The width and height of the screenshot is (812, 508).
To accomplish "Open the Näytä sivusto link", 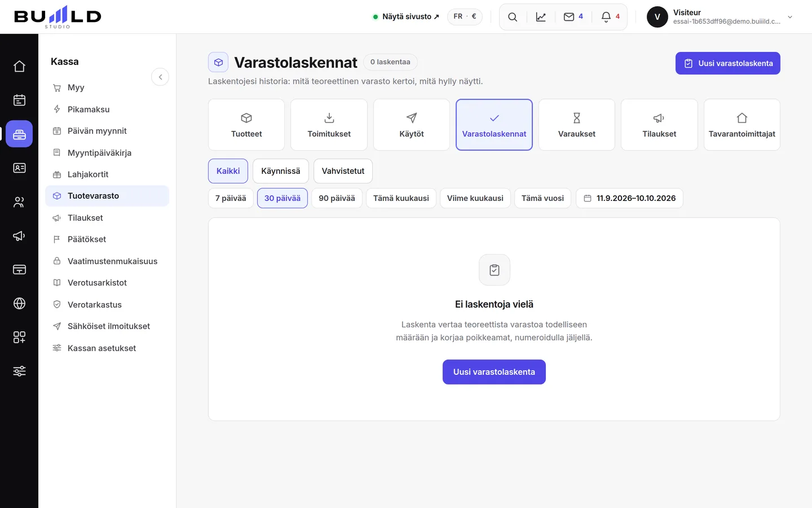I will pos(406,17).
